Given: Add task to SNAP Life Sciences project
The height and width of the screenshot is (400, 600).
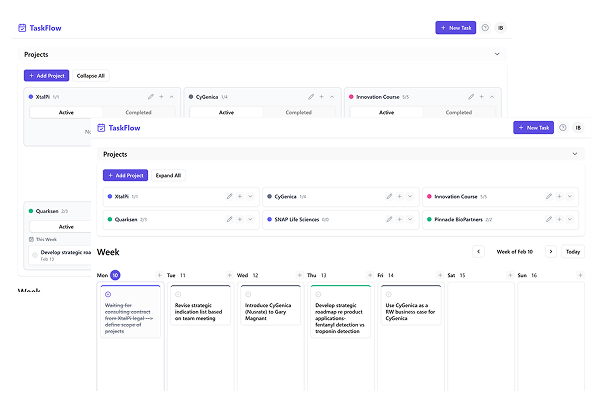Looking at the screenshot, I should click(399, 219).
